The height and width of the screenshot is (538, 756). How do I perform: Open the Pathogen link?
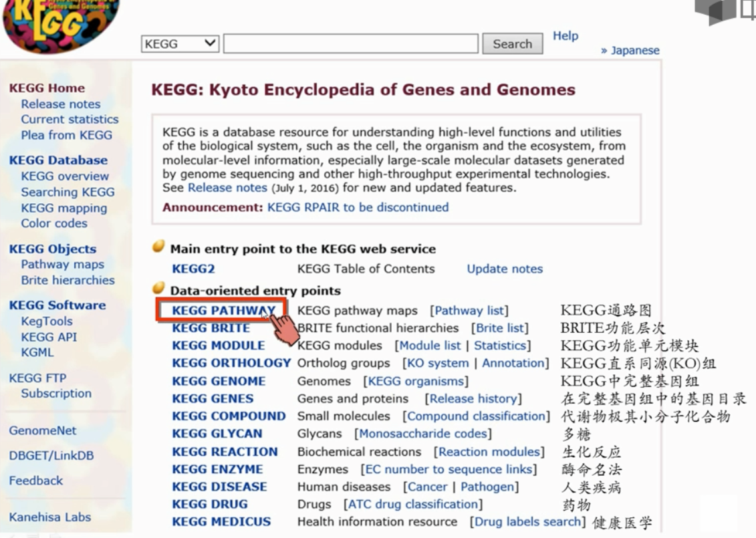click(487, 487)
